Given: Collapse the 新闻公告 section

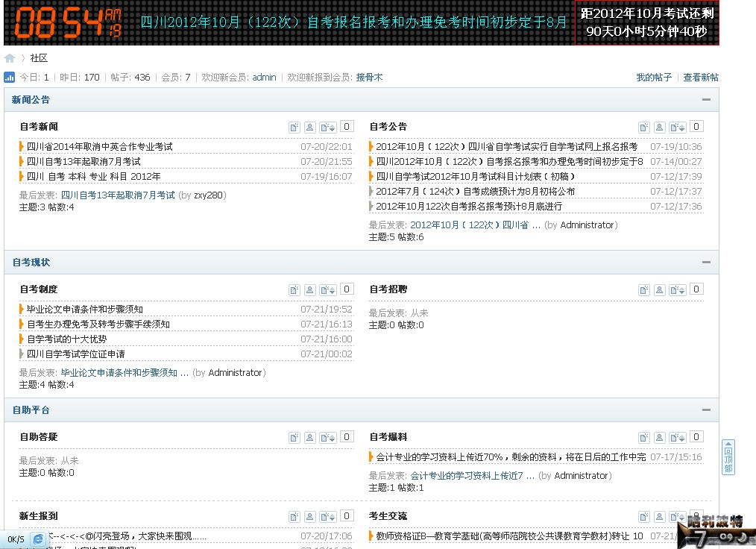Looking at the screenshot, I should 706,100.
